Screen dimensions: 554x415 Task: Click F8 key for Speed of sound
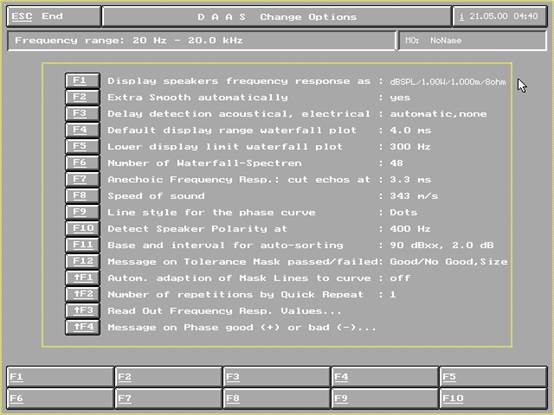(x=82, y=196)
